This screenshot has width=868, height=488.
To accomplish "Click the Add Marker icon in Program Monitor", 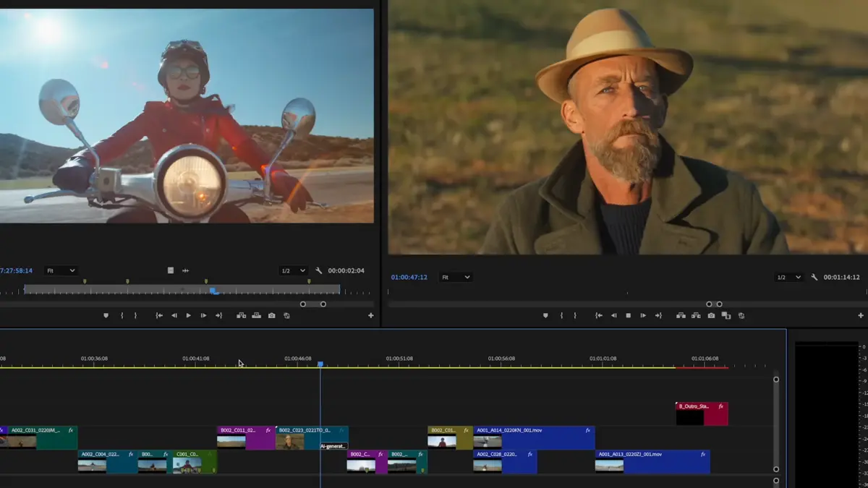I will point(545,315).
